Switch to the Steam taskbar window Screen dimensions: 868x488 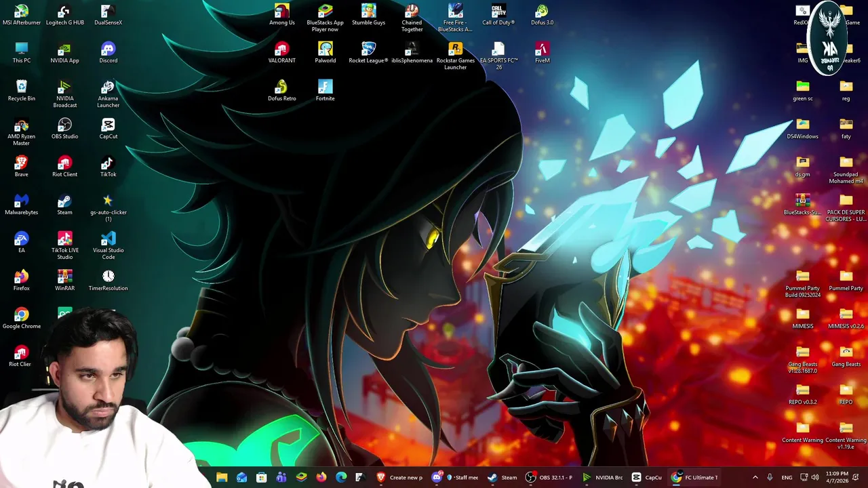(x=502, y=478)
